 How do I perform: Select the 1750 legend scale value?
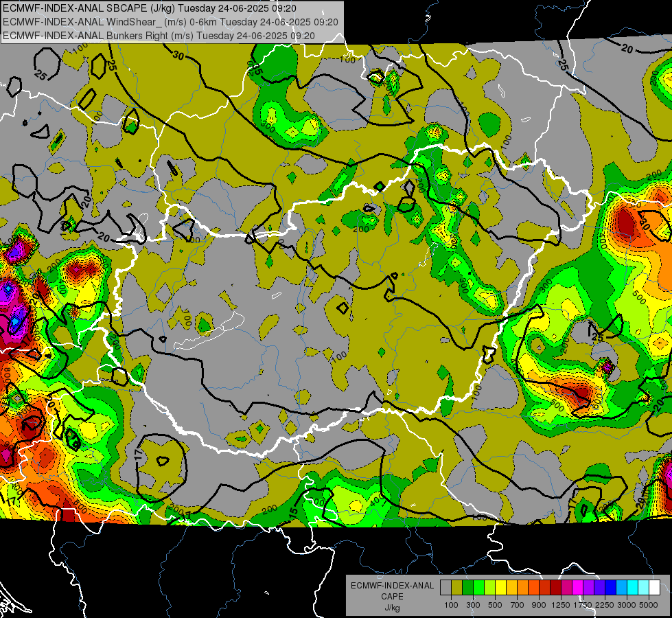tap(583, 605)
